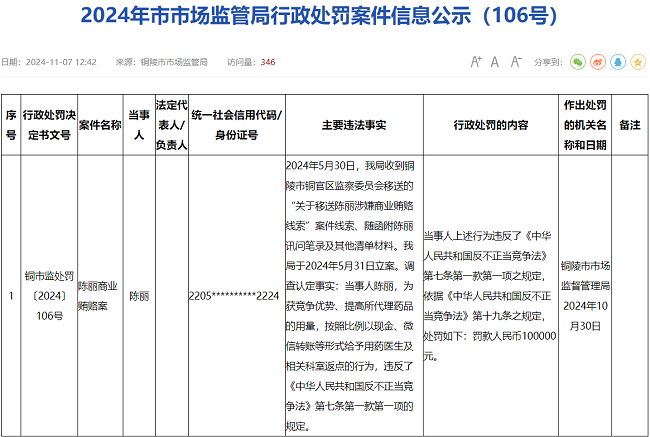Share to Weibo using the red icon
The width and height of the screenshot is (650, 437).
(x=597, y=62)
